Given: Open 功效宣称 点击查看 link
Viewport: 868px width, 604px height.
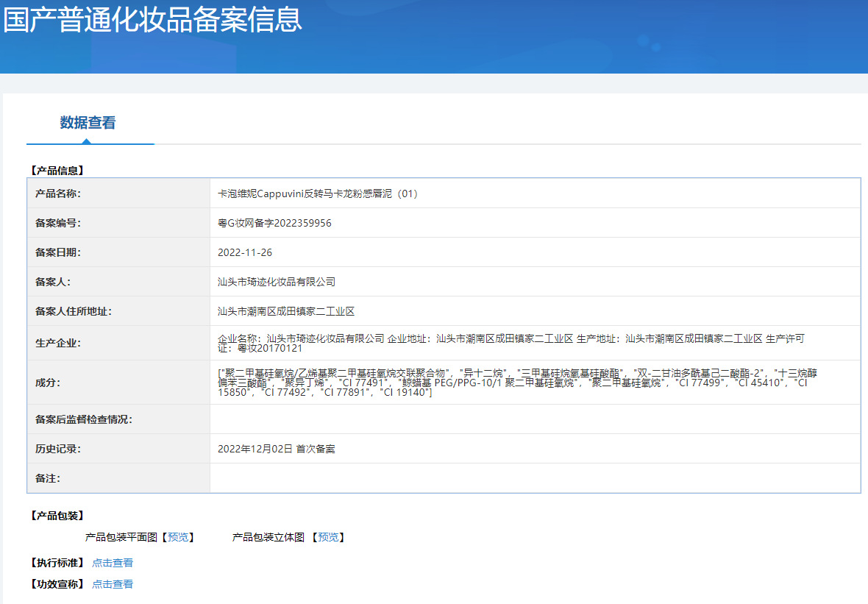Looking at the screenshot, I should click(113, 583).
